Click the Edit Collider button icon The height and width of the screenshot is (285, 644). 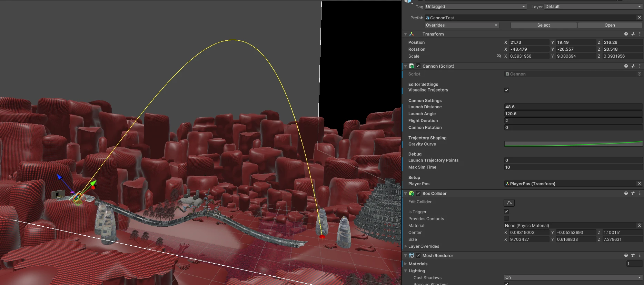tap(509, 203)
